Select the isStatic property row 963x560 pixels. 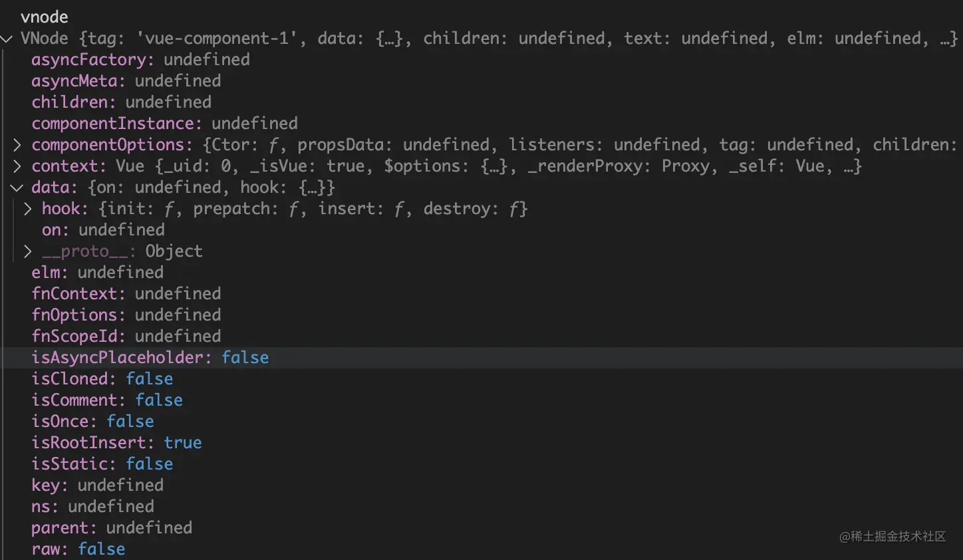point(102,464)
